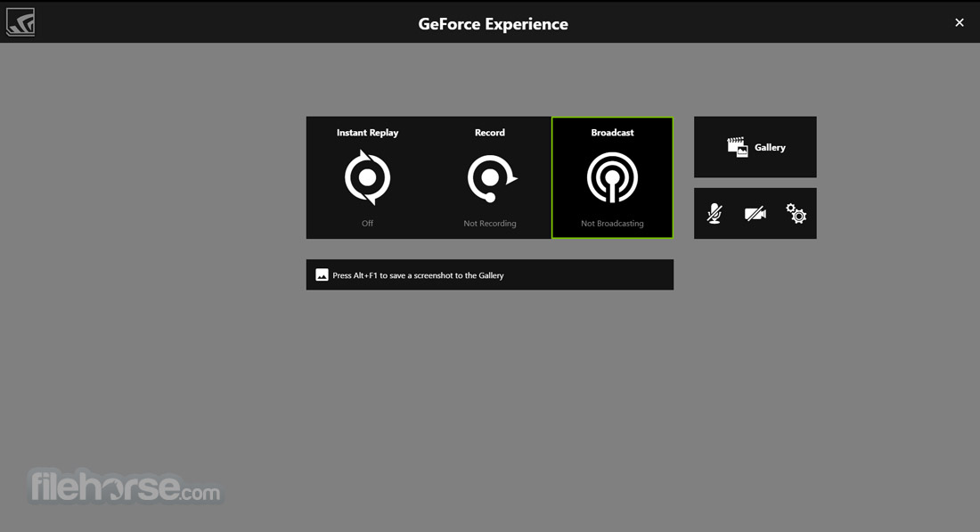Click the Gallery clapperboard icon
The width and height of the screenshot is (980, 532).
(738, 147)
